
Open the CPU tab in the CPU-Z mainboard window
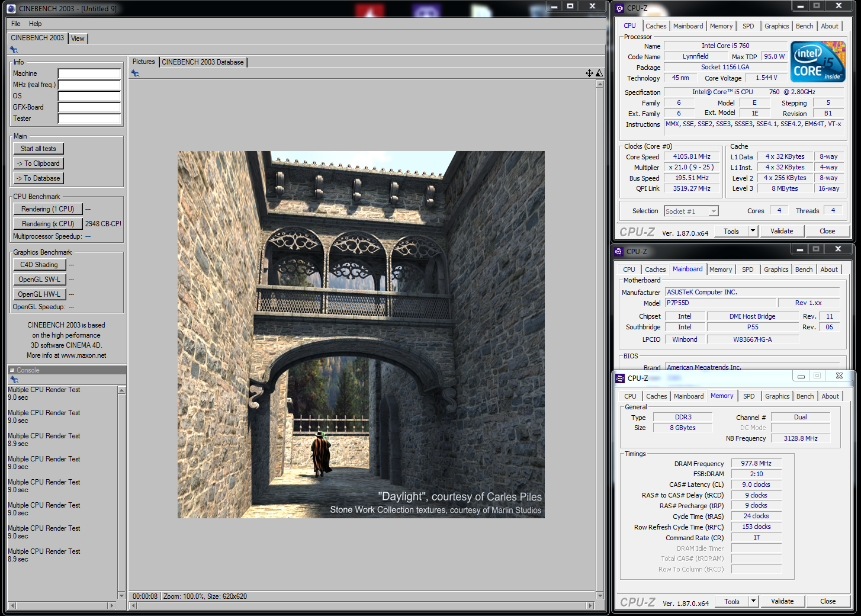point(629,269)
